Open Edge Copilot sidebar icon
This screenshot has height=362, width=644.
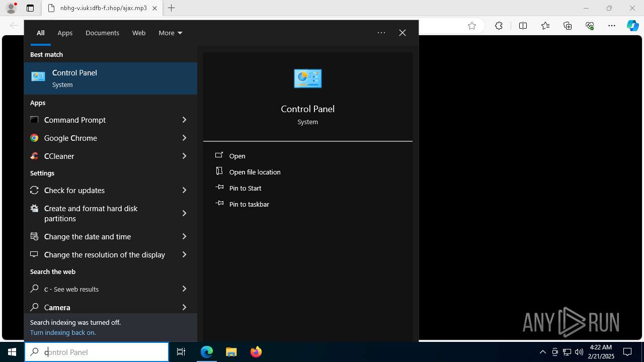click(632, 26)
